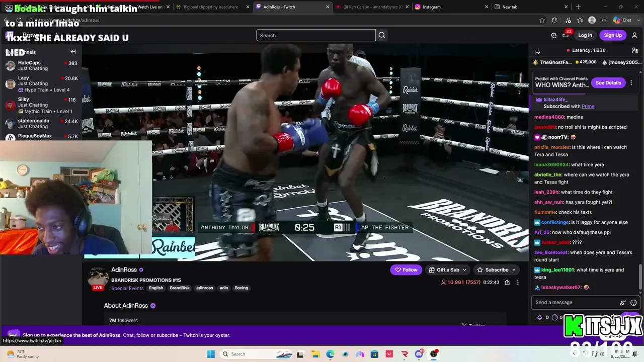Click the search magnifier button
Viewport: 644px width, 362px height.
pos(382,35)
